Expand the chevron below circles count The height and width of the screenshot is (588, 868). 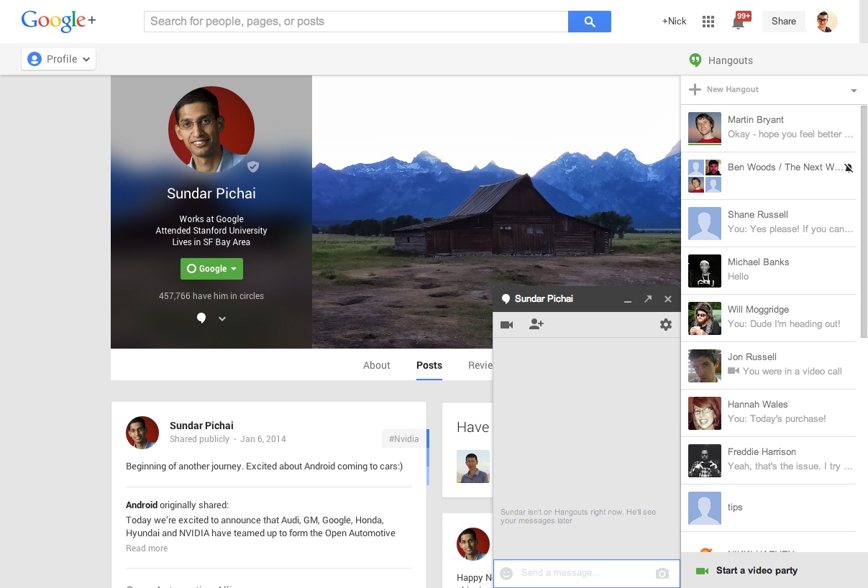point(222,319)
